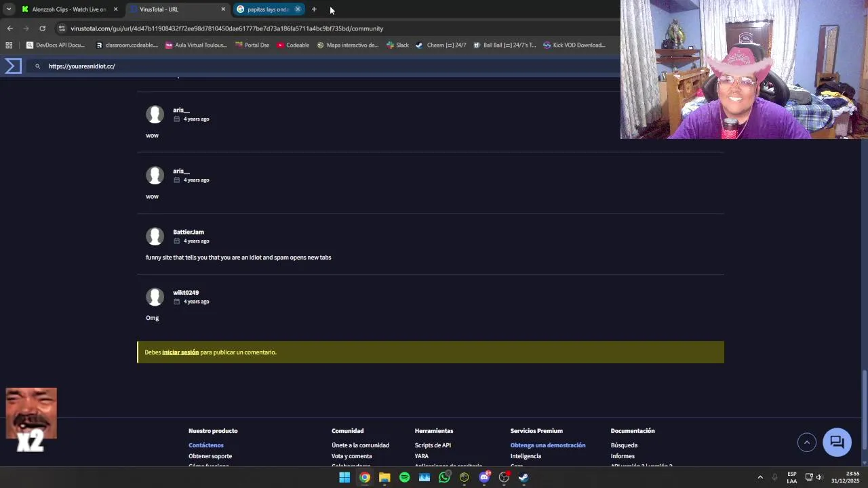The width and height of the screenshot is (868, 488).
Task: Close the VirusTotal - URL tab
Action: 223,9
